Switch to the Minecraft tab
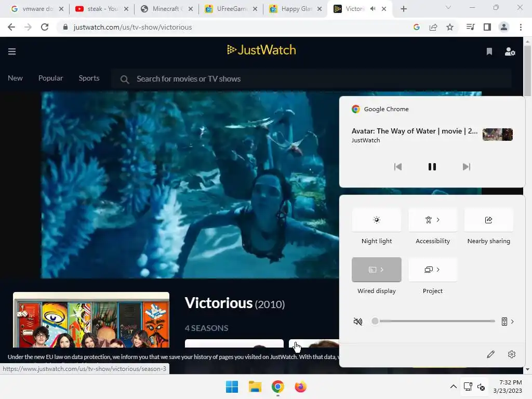 tap(166, 9)
